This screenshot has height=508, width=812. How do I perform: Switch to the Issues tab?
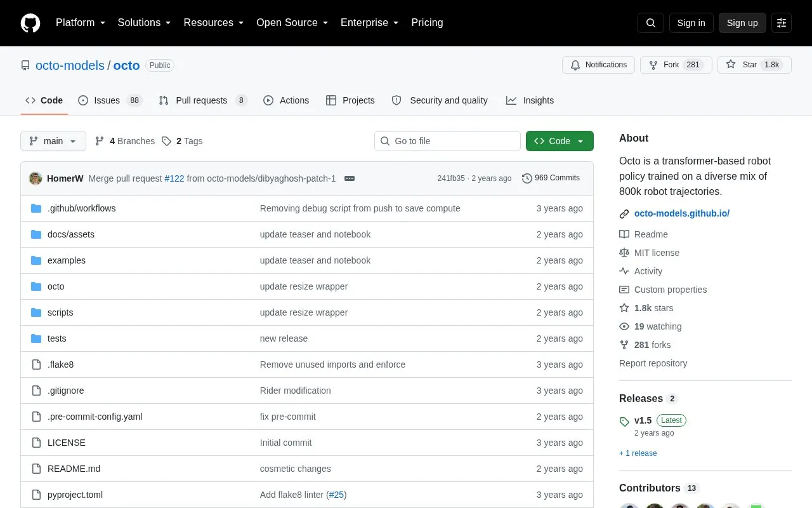pos(110,100)
